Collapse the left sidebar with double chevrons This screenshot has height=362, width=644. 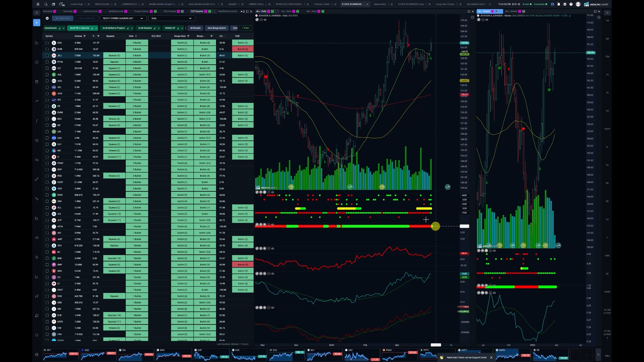click(37, 13)
